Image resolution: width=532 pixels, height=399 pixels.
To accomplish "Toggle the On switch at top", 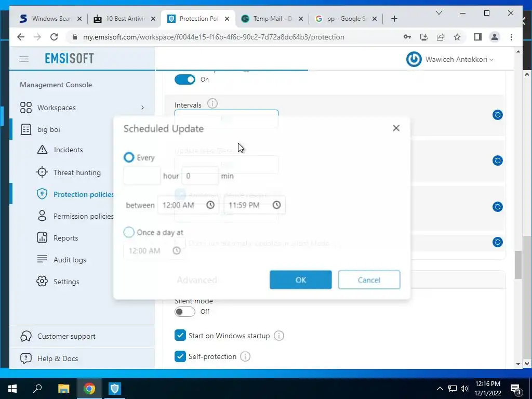I will tap(185, 79).
